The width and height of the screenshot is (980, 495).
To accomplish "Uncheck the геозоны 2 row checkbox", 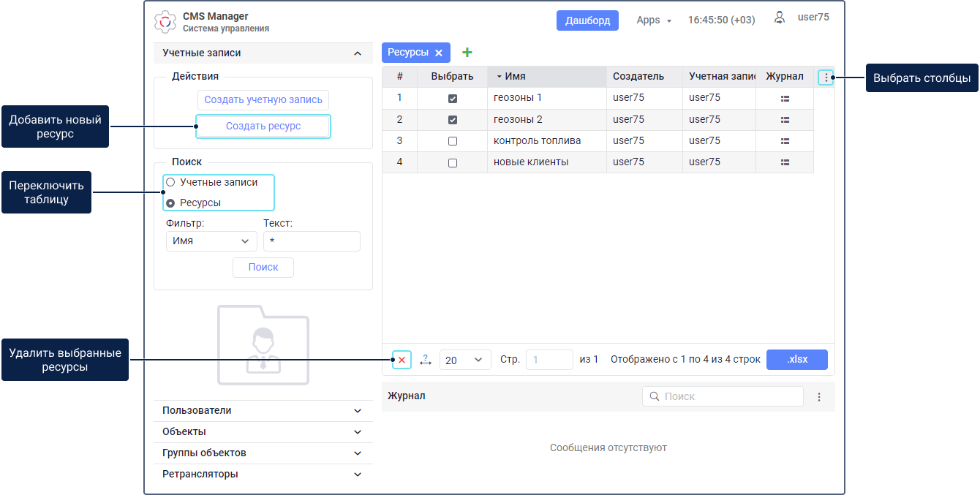I will (453, 120).
